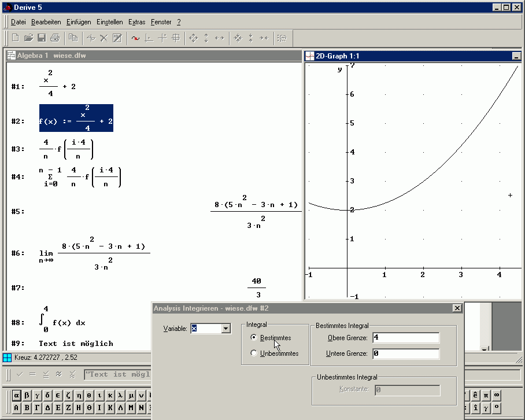Open the Variable dropdown list
Screen dimensions: 525x420
pos(225,329)
